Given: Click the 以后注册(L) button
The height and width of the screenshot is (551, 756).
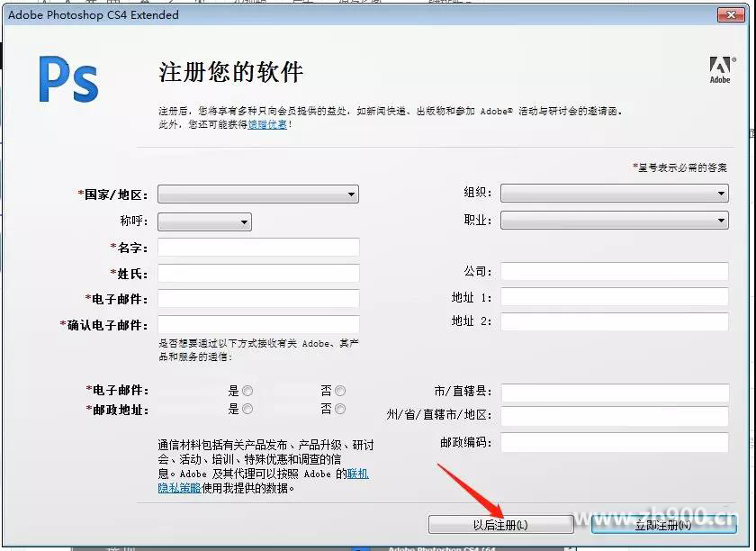Looking at the screenshot, I should pyautogui.click(x=500, y=525).
